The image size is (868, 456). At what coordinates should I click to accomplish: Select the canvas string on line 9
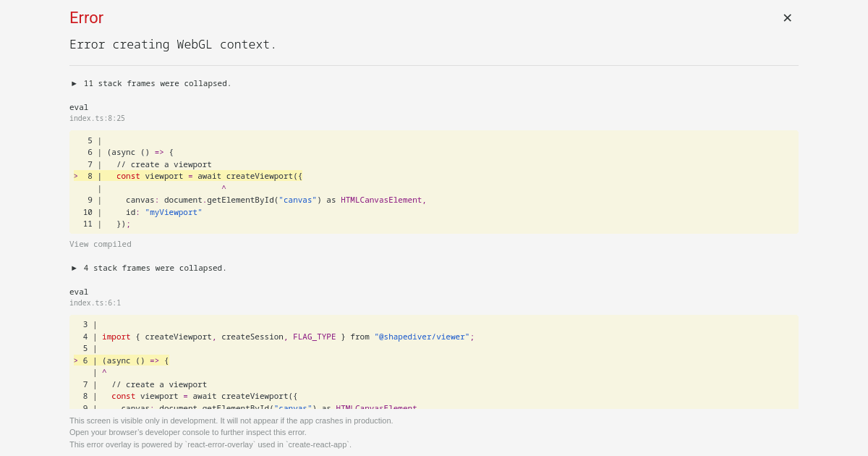click(298, 200)
